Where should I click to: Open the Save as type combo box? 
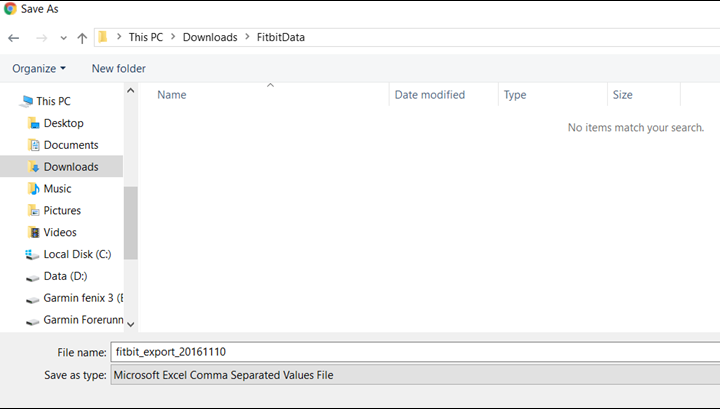(414, 375)
